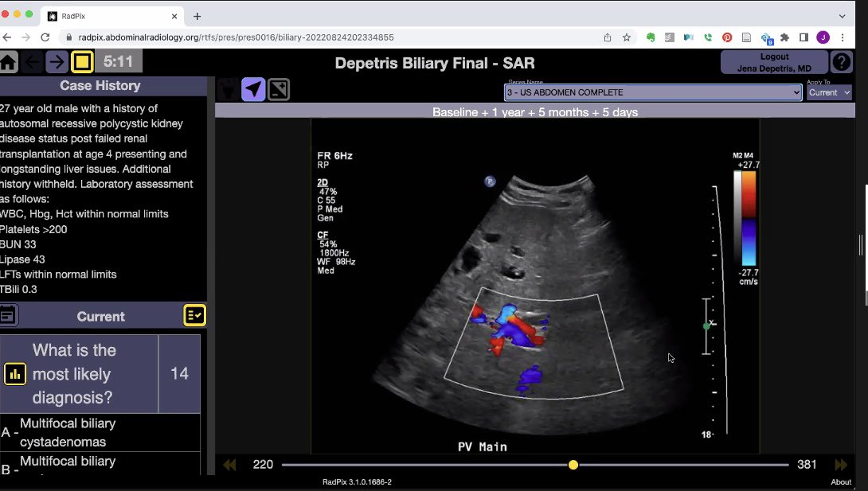Viewport: 868px width, 491px height.
Task: Advance with the next arrow button
Action: click(57, 62)
